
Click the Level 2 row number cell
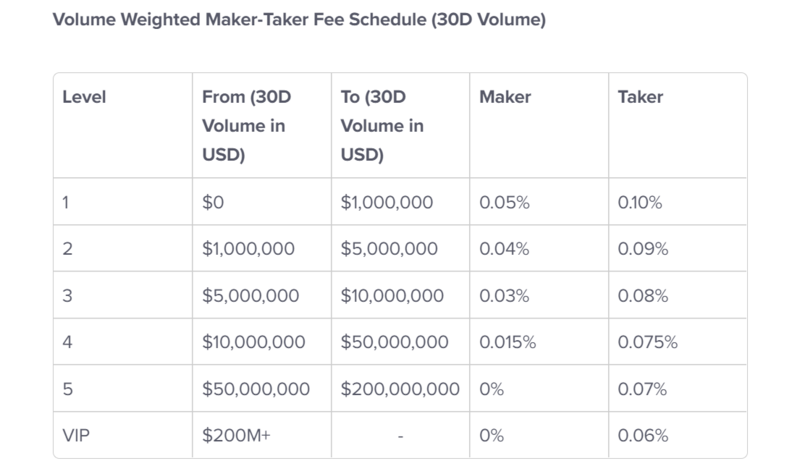pyautogui.click(x=67, y=248)
